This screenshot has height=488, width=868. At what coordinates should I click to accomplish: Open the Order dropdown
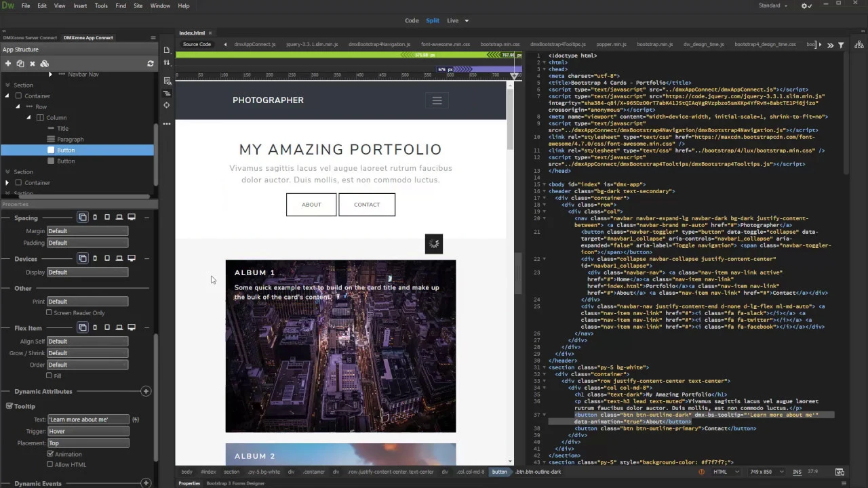[87, 365]
